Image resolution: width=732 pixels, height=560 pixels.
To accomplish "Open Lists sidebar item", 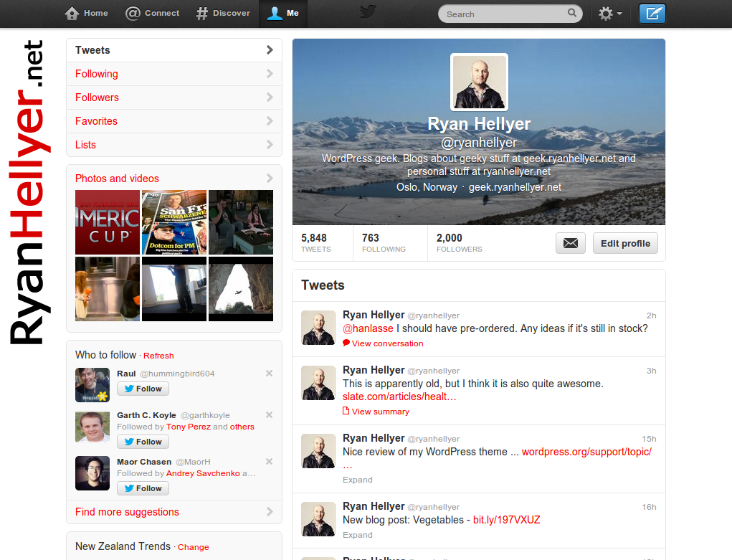I will [174, 145].
